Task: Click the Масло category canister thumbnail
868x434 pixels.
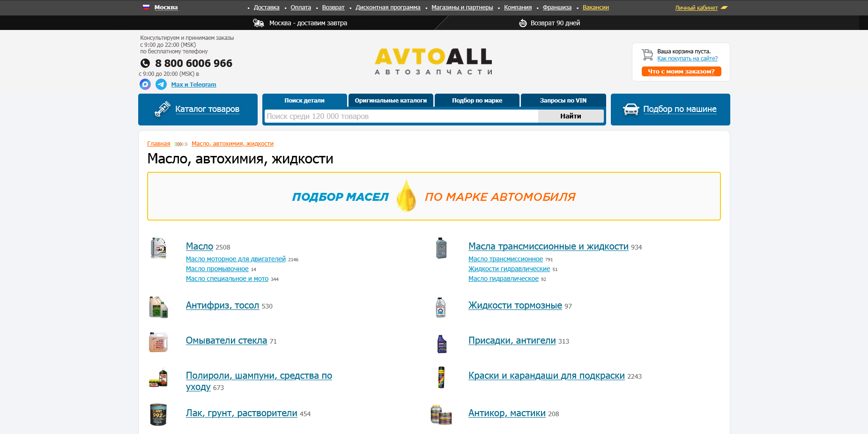Action: pos(158,248)
